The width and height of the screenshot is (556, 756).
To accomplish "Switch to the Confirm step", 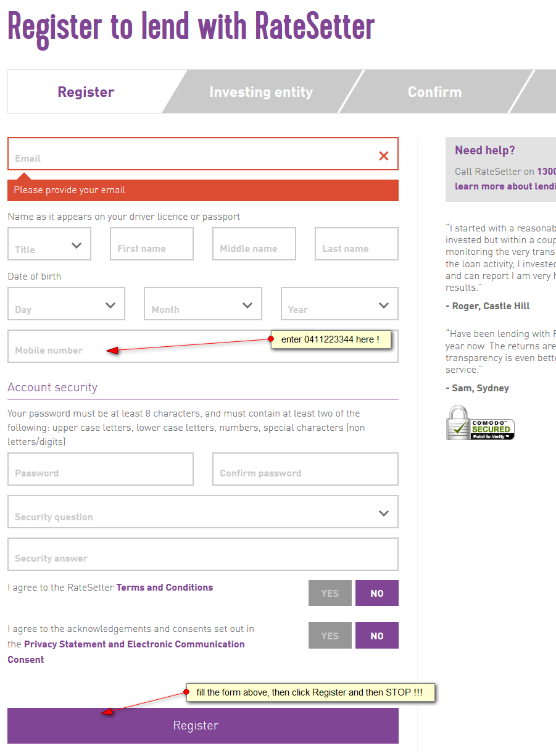I will point(434,92).
